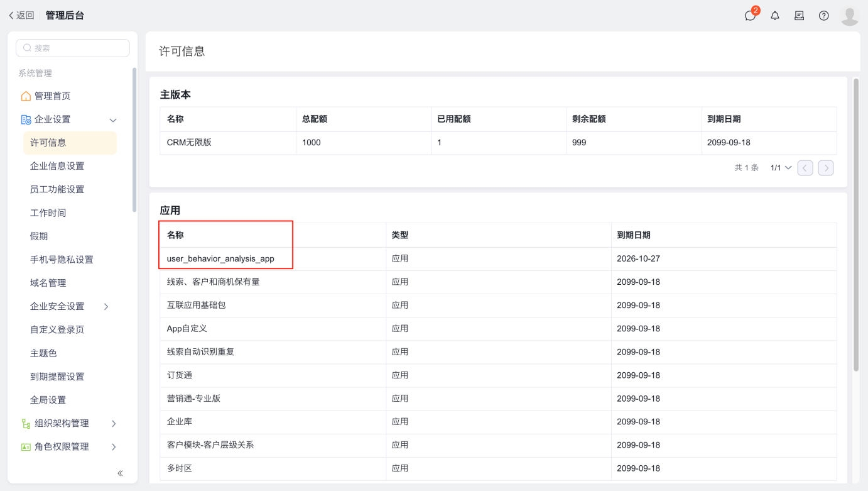
Task: Collapse the 企业设置 section chevron
Action: point(113,120)
